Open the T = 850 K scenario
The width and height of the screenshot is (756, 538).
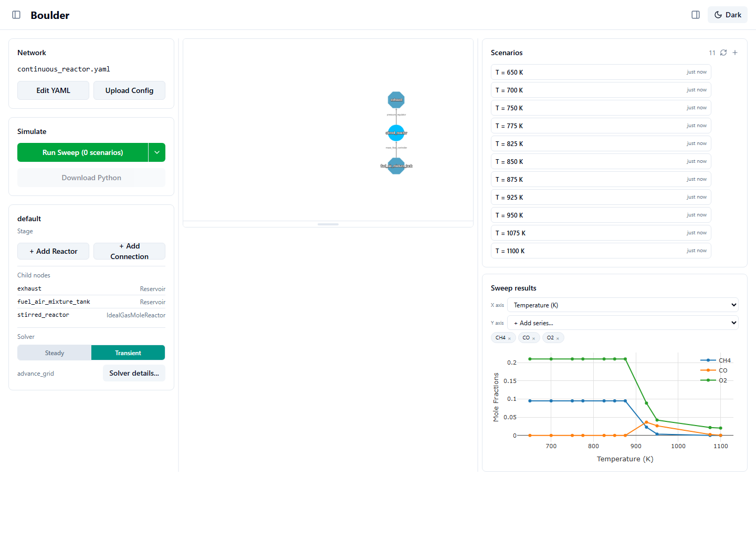[601, 161]
